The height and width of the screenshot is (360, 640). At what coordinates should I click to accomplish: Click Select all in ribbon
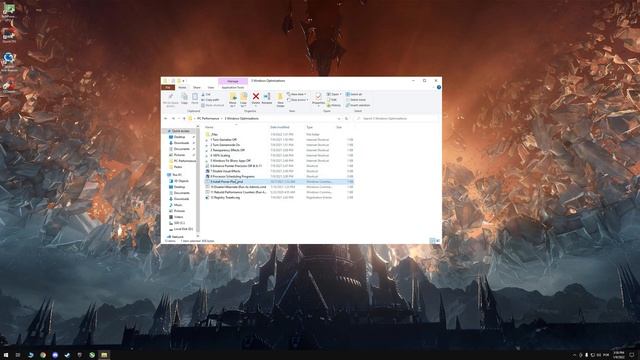(354, 94)
